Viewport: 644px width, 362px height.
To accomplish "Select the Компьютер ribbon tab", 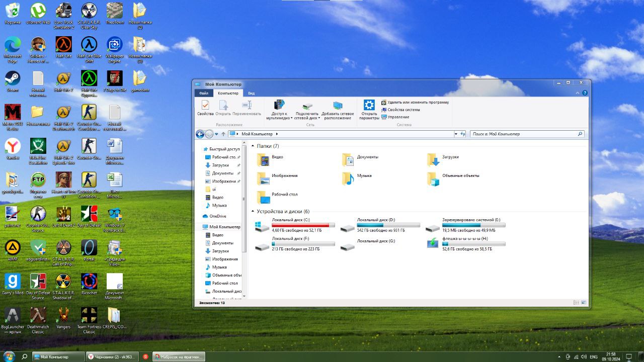I will 228,93.
